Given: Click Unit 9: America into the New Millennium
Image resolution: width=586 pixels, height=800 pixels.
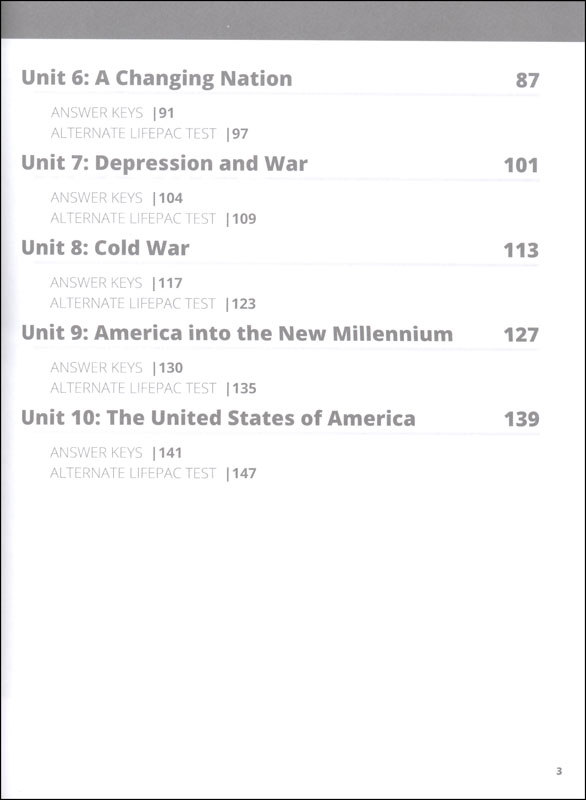Looking at the screenshot, I should (x=237, y=334).
